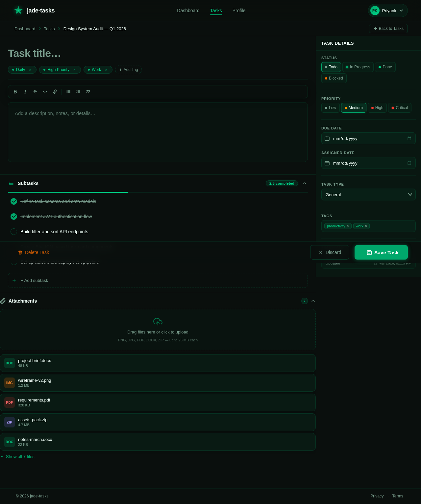Viewport: 421px width, 504px height.
Task: Apply italic formatting
Action: click(25, 92)
